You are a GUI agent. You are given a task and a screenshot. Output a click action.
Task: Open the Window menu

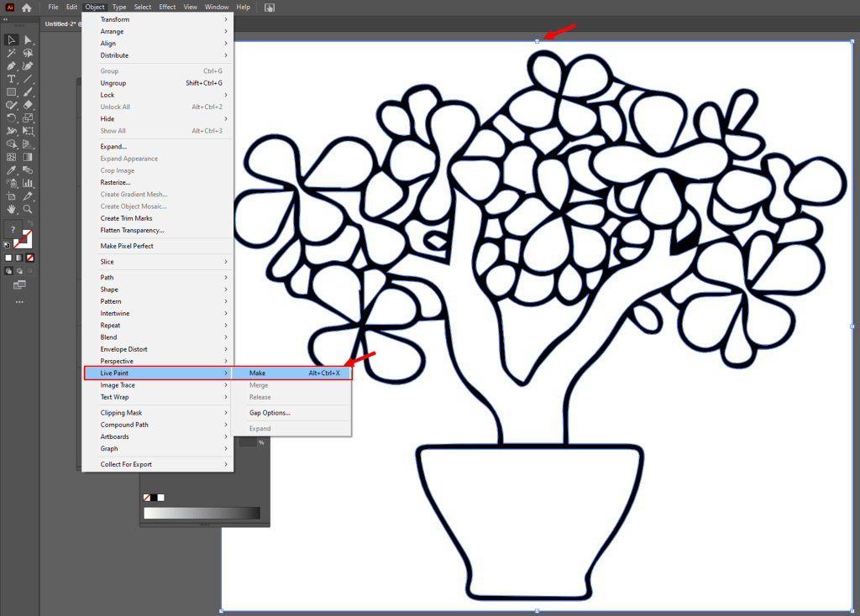coord(216,7)
